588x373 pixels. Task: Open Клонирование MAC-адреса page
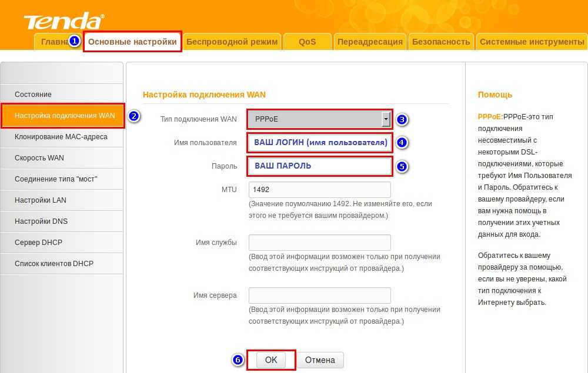[x=61, y=137]
